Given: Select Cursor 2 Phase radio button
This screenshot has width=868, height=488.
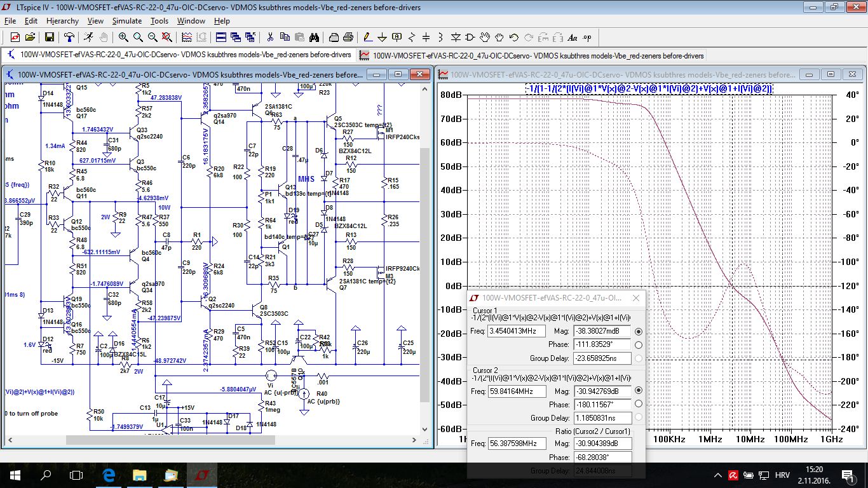Looking at the screenshot, I should 639,403.
